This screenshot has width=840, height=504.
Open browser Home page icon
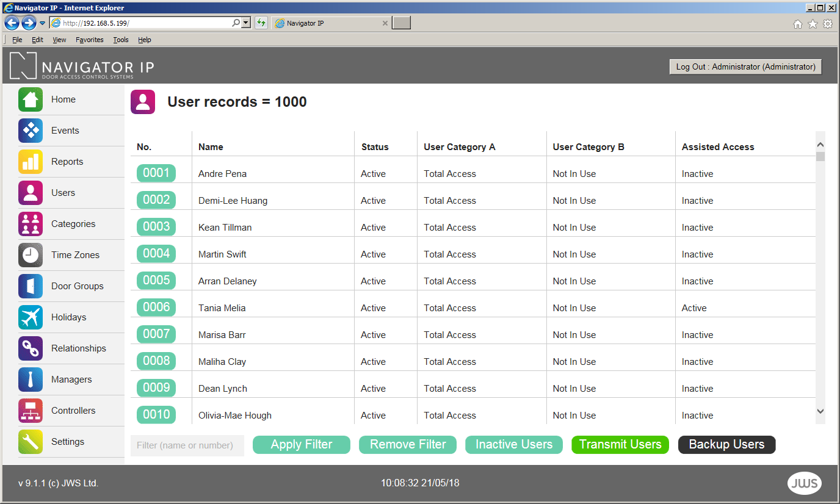pos(797,24)
